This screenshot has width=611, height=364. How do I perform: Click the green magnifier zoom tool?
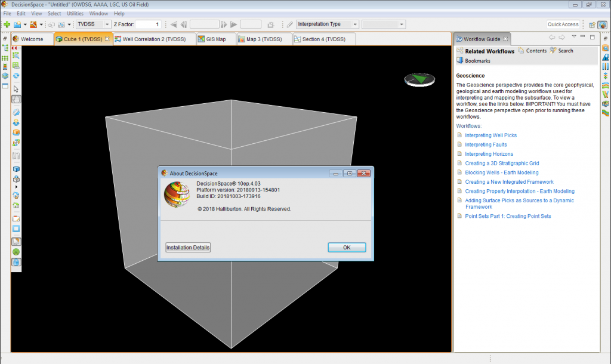(x=16, y=55)
